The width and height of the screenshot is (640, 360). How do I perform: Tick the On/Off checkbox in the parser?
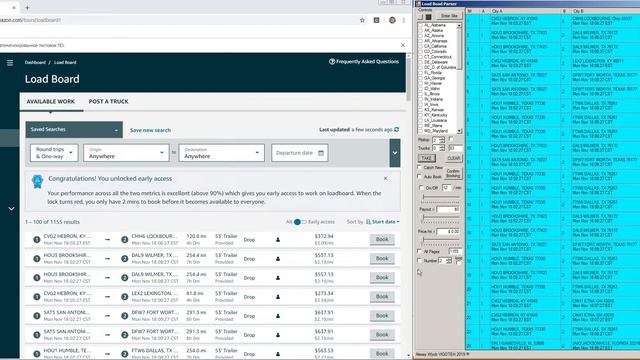(421, 188)
